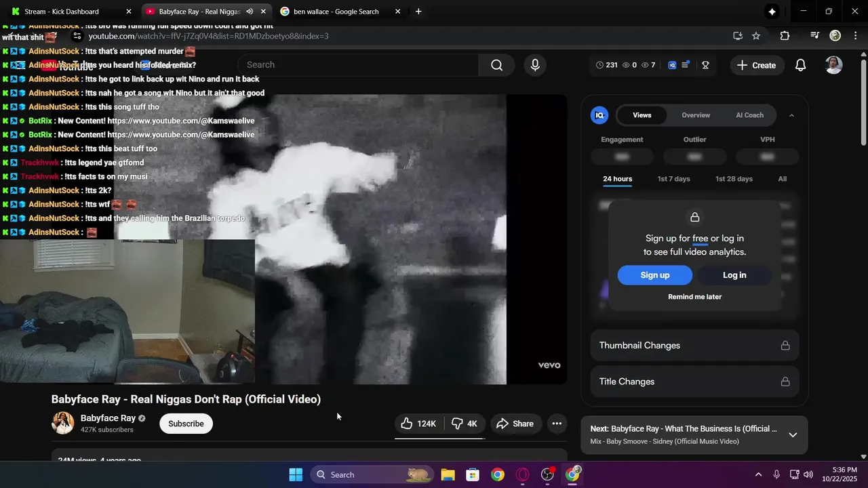Select the All range tab
The height and width of the screenshot is (488, 868).
click(x=783, y=179)
